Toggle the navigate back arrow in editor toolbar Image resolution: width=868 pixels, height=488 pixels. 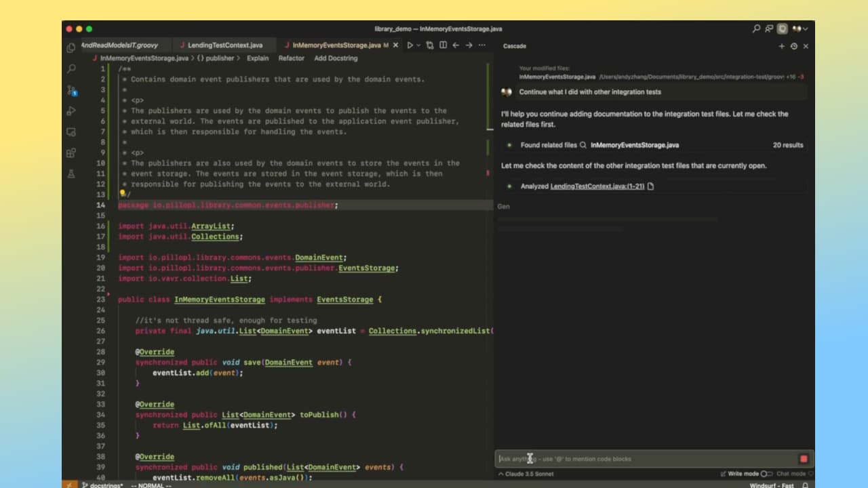(456, 45)
